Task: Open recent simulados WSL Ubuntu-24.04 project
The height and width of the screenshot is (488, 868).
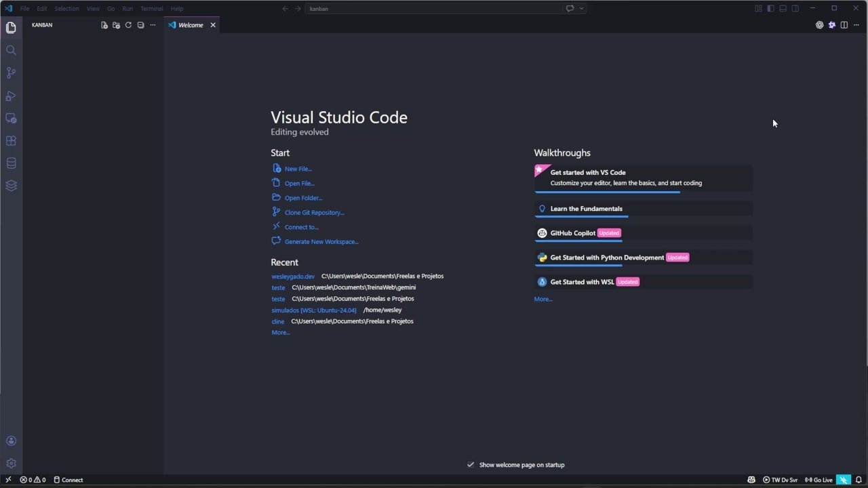Action: pos(314,310)
